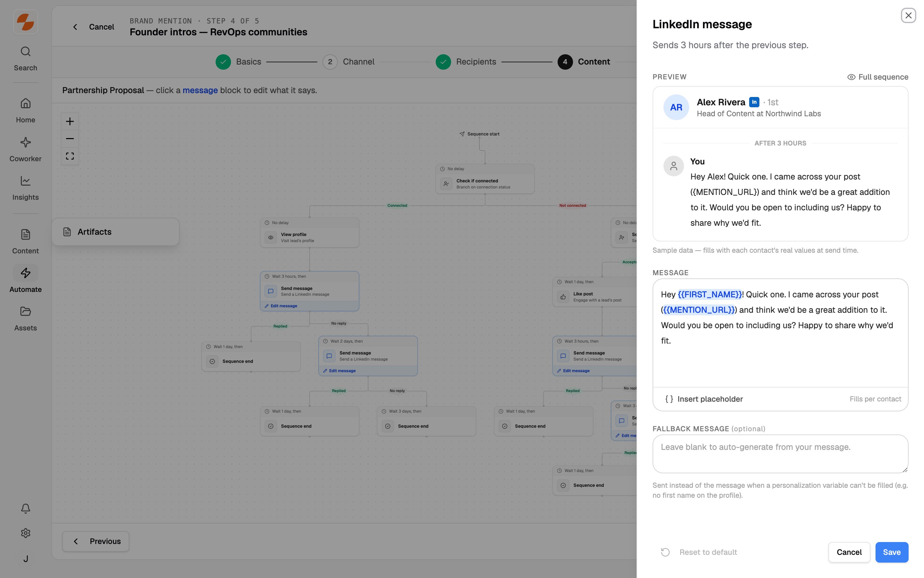924x578 pixels.
Task: Click the Alex Rivera preview name
Action: (721, 102)
